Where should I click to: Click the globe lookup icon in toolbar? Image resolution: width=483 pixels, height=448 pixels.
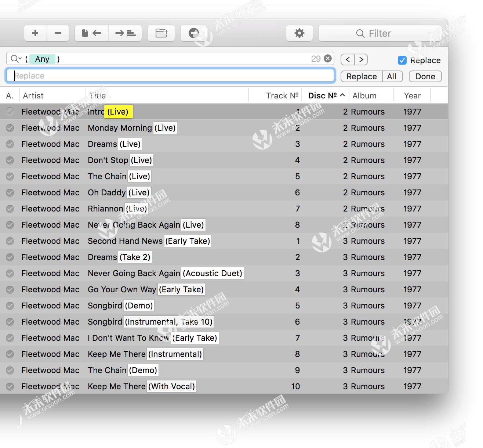tap(194, 33)
